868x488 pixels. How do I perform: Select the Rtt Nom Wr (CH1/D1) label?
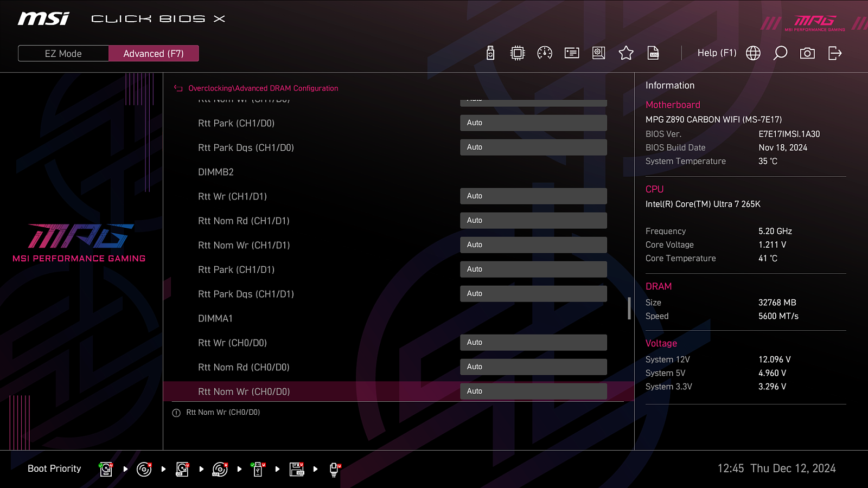tap(244, 245)
